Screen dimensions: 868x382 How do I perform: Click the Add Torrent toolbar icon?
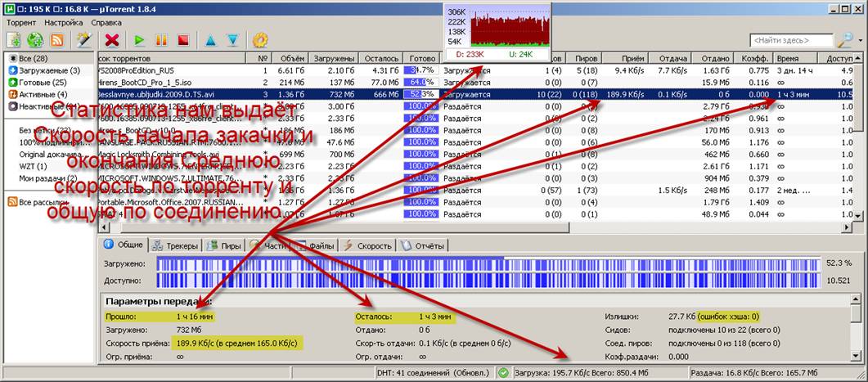[x=14, y=39]
